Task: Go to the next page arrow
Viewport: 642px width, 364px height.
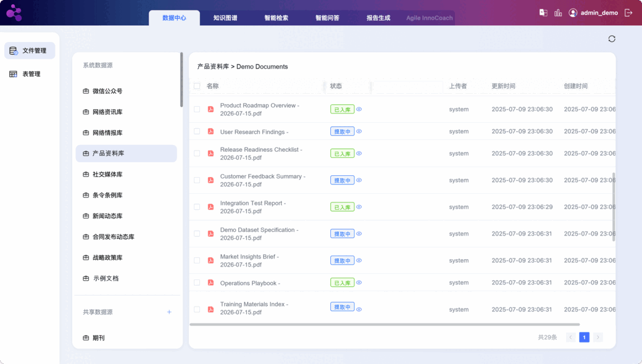Action: pyautogui.click(x=598, y=337)
